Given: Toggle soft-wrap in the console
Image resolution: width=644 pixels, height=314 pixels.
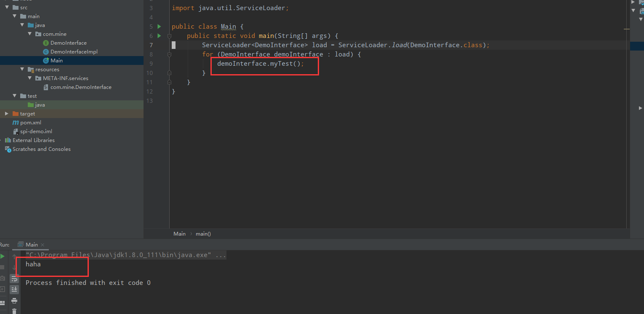Looking at the screenshot, I should click(x=14, y=278).
